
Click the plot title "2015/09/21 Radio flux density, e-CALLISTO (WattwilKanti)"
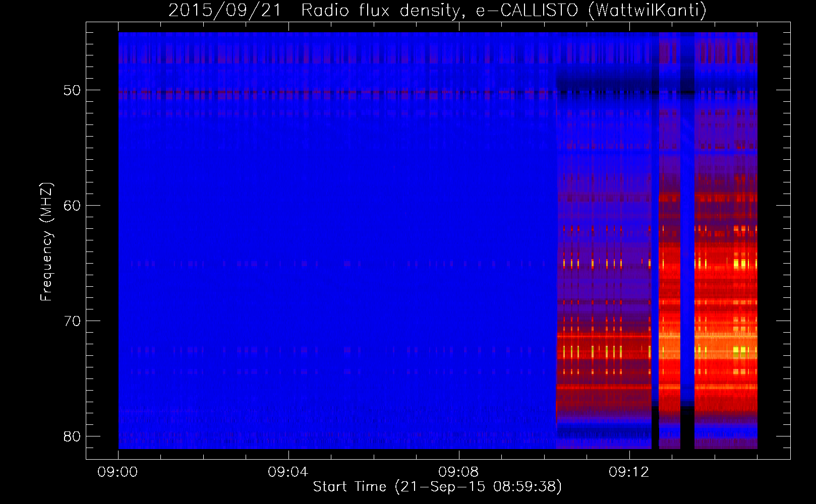click(x=437, y=11)
